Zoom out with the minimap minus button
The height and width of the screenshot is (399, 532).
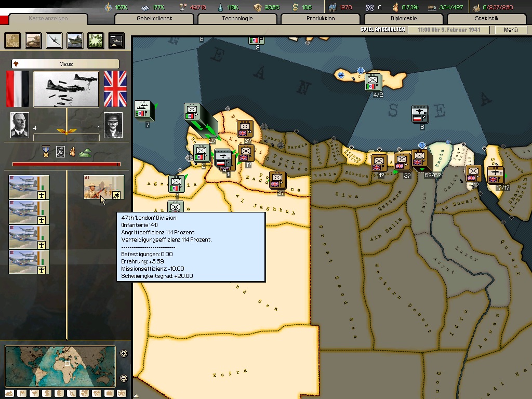pos(124,378)
